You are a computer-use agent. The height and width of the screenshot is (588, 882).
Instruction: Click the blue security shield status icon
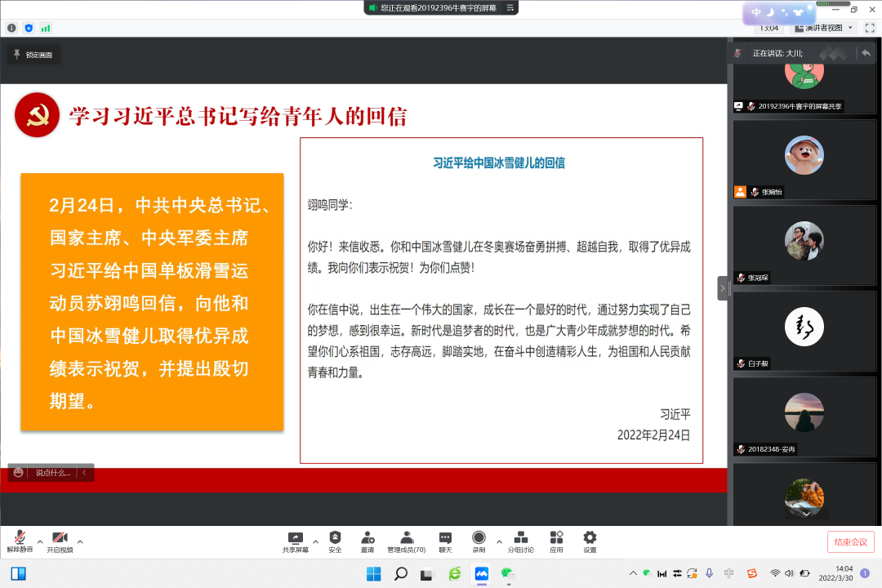click(29, 28)
